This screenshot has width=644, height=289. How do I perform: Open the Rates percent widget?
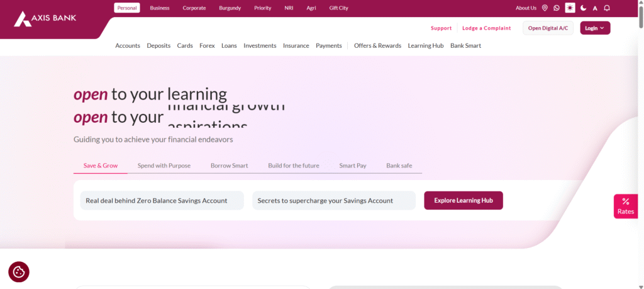pos(625,206)
